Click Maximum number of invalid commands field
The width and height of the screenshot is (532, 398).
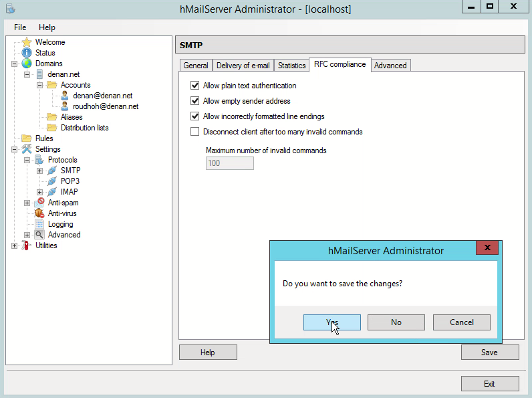pos(230,163)
